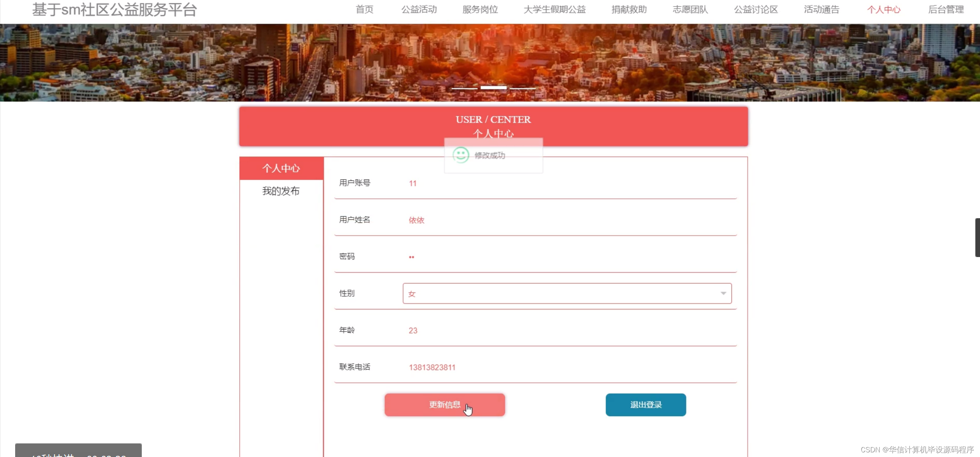Open the 志愿团队 page
The image size is (980, 457).
[x=690, y=9]
